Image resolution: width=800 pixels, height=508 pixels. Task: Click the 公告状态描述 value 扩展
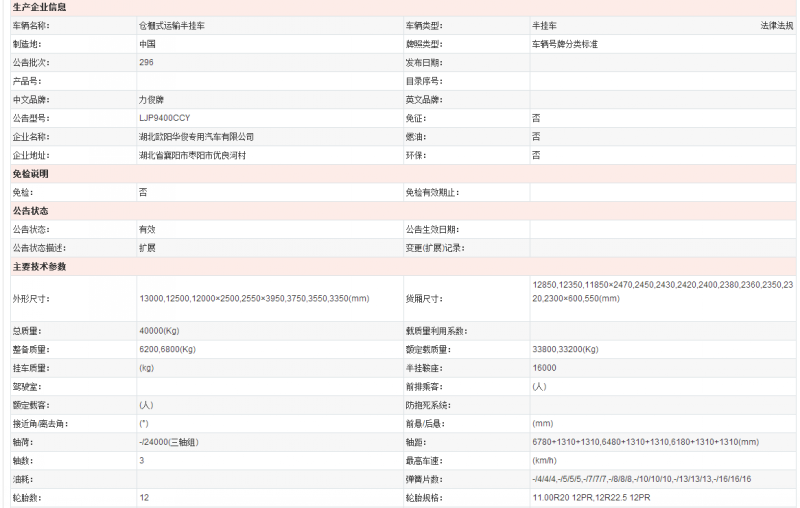pyautogui.click(x=147, y=247)
